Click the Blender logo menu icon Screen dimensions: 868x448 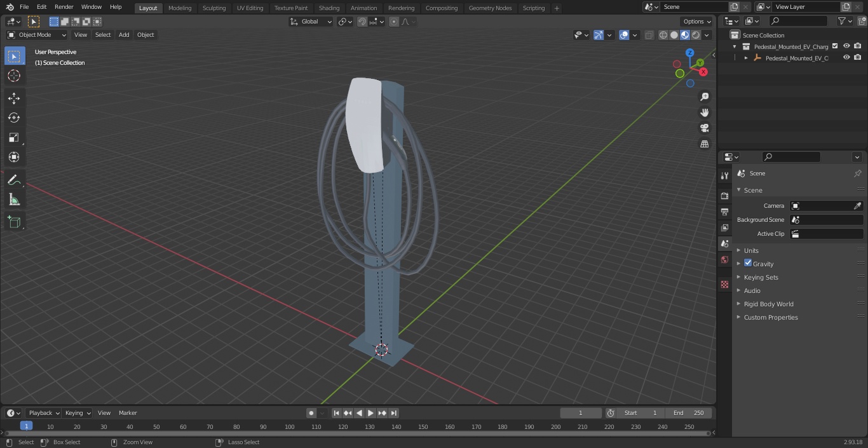(10, 7)
